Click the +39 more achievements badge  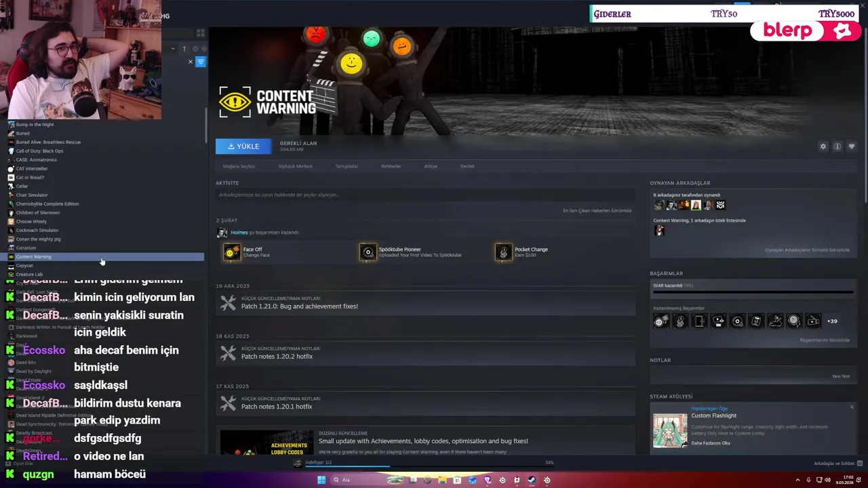pos(832,321)
